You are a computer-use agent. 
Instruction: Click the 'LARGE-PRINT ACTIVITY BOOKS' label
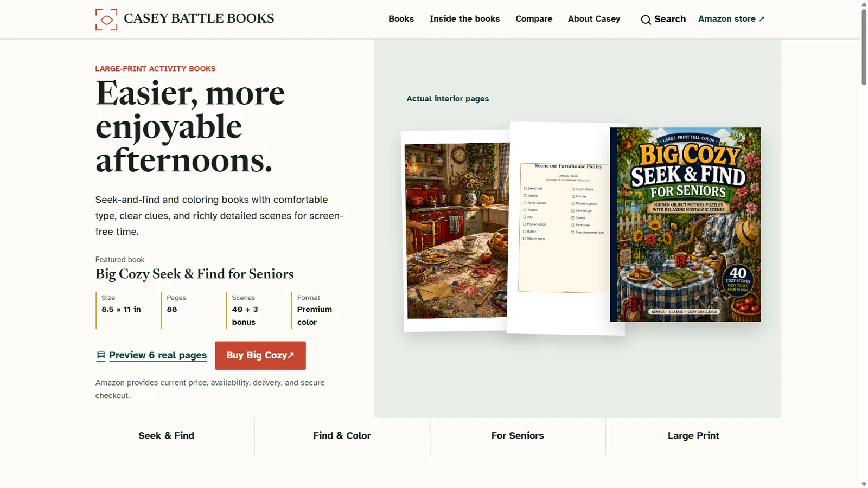[x=155, y=69]
